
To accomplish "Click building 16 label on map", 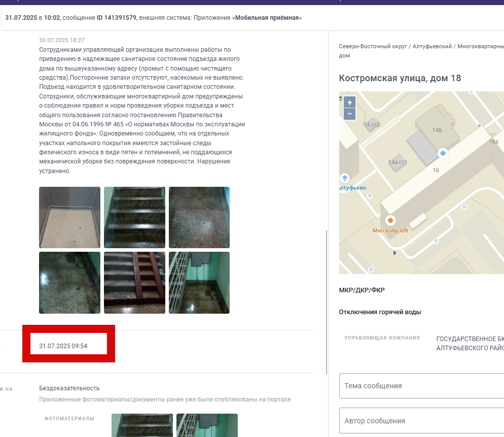I will [436, 170].
